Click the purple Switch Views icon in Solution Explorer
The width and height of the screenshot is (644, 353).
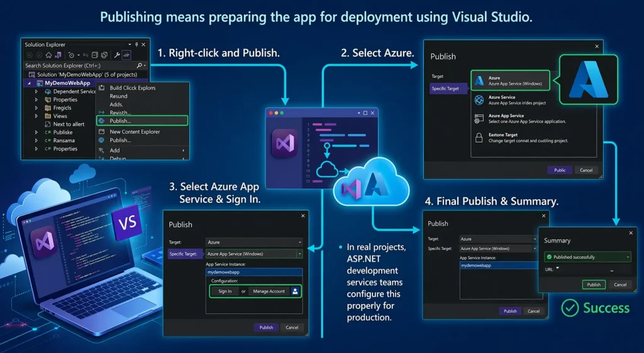(58, 55)
